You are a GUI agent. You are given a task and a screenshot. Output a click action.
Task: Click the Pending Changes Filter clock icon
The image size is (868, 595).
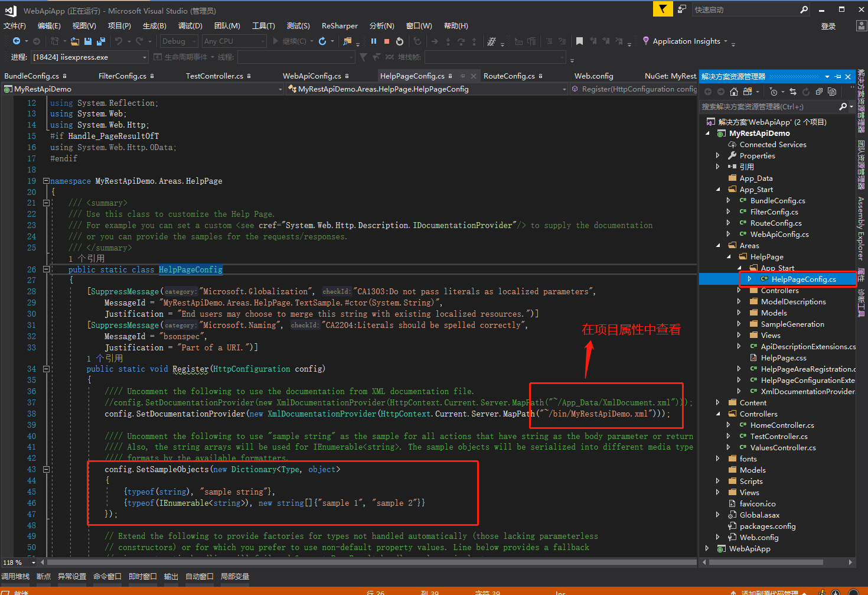774,92
